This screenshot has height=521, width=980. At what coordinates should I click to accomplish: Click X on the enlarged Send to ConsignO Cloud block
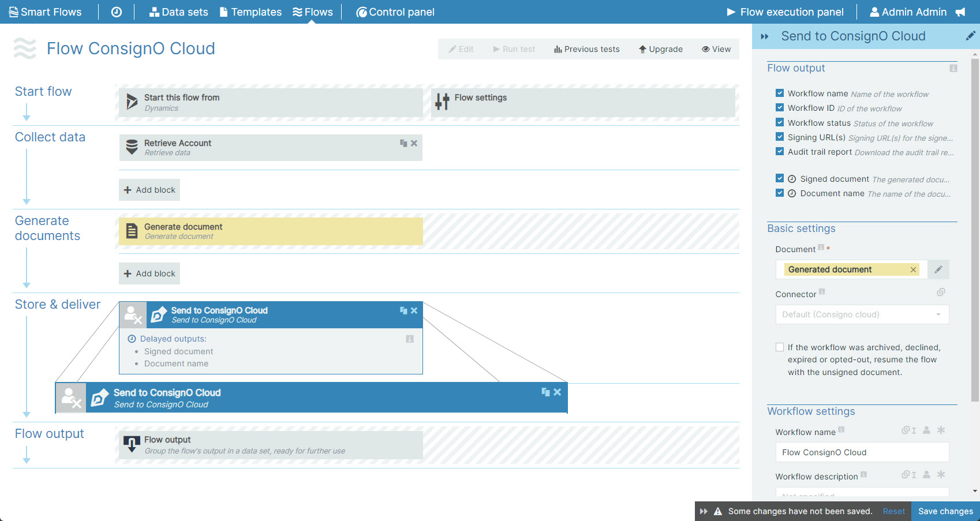pos(558,392)
